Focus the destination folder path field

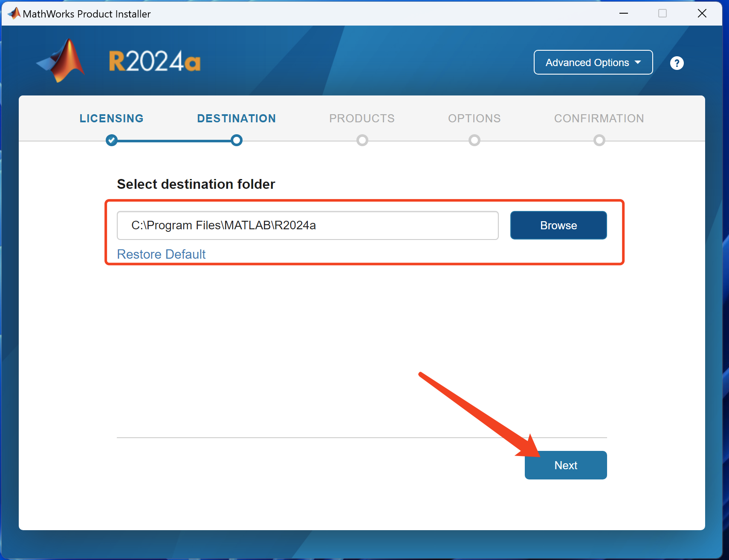(307, 225)
